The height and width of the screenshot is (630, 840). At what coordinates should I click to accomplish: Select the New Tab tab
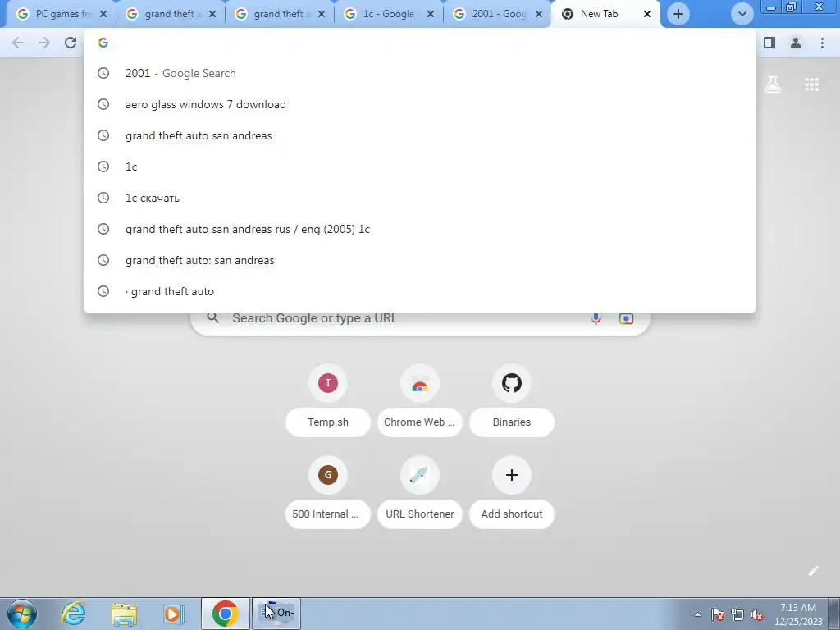click(605, 14)
